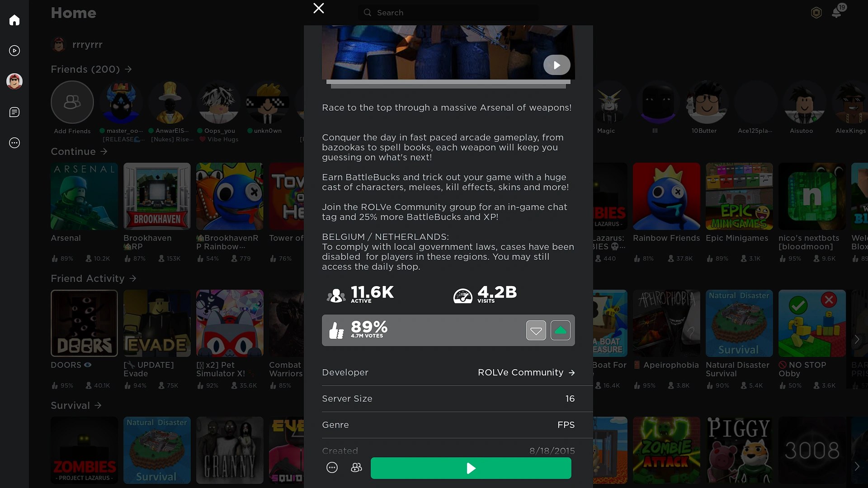Click the invite friends icon beside play

point(356,468)
